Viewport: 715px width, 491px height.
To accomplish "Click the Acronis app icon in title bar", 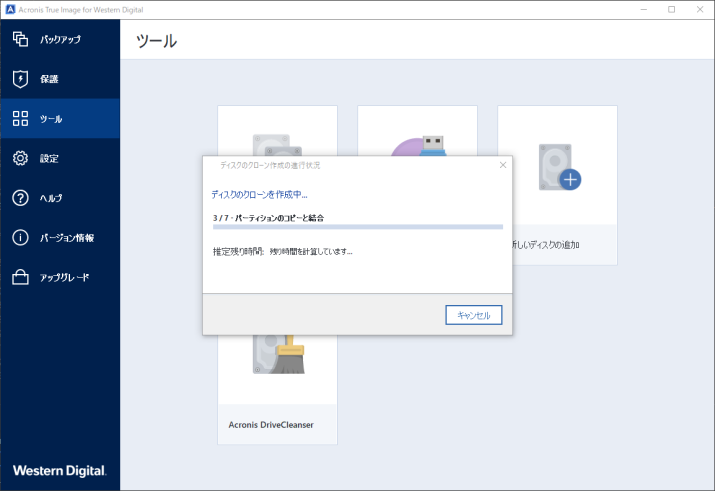I will point(10,9).
